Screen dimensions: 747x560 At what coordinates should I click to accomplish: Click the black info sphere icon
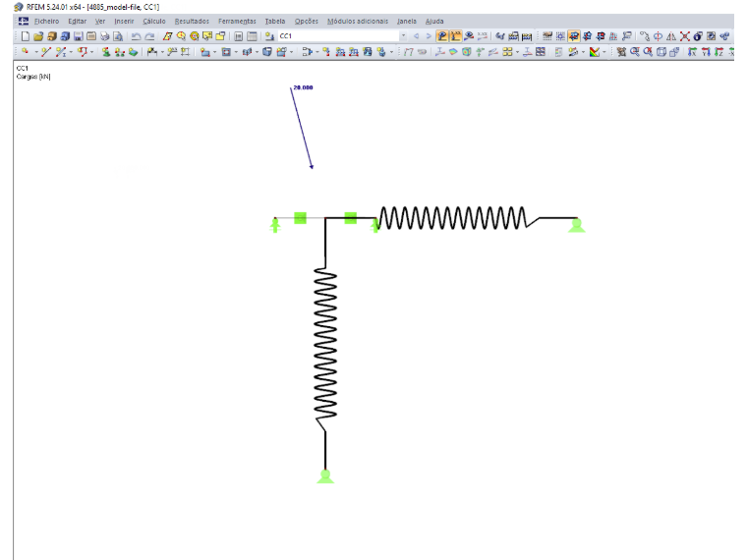(x=698, y=36)
